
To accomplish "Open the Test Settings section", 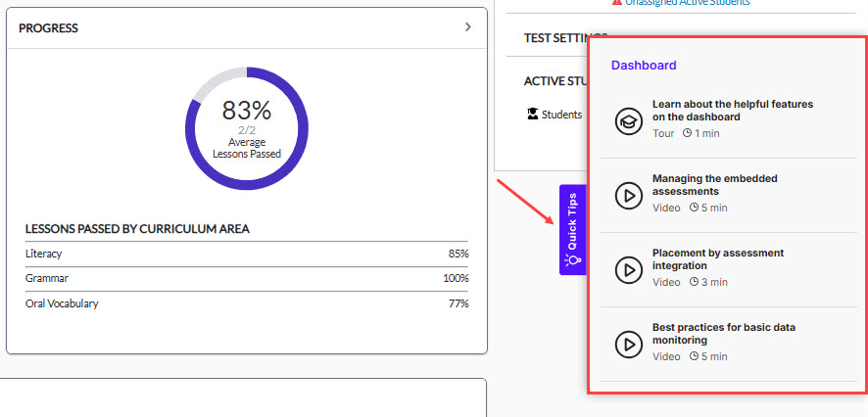I will click(x=554, y=37).
